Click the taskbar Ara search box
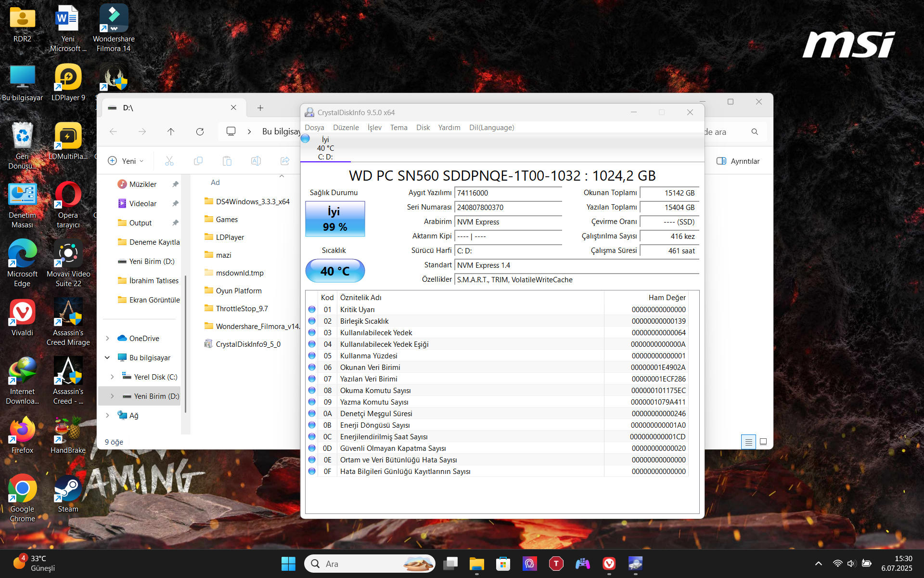The height and width of the screenshot is (578, 924). pyautogui.click(x=370, y=564)
